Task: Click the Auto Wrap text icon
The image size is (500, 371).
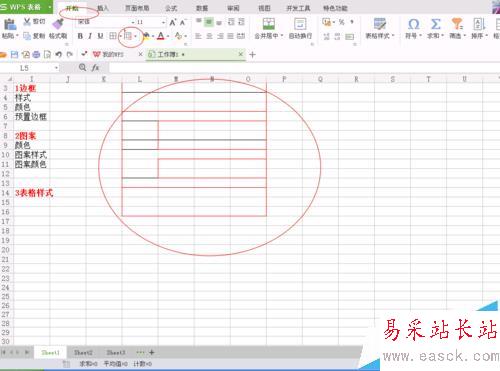Action: click(300, 24)
